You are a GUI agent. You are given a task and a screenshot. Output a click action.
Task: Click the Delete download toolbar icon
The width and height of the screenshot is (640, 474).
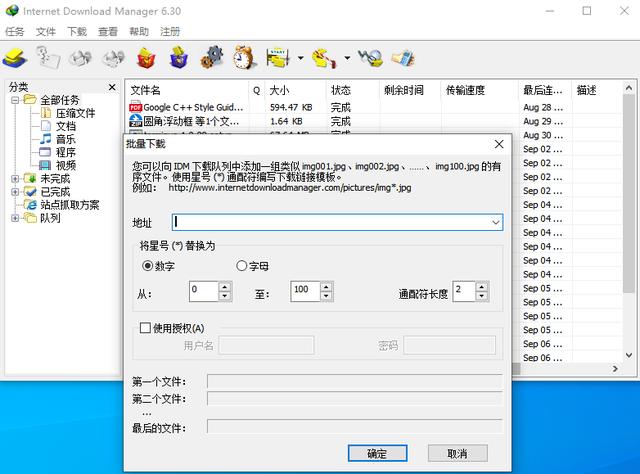(146, 58)
